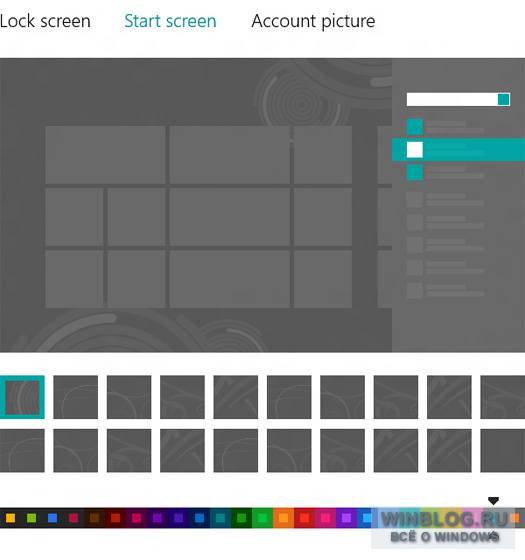Viewport: 525px width, 560px height.
Task: Choose the first background pattern in bottom row
Action: tap(22, 450)
